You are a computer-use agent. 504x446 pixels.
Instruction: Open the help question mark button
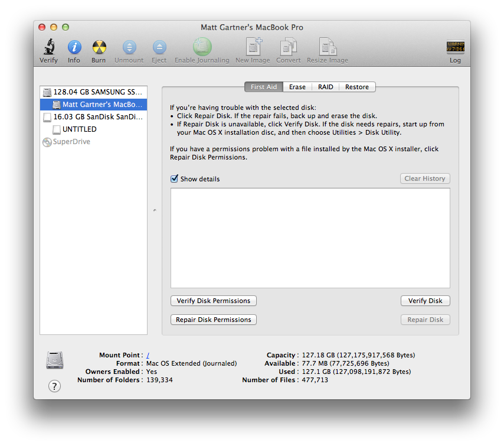54,386
